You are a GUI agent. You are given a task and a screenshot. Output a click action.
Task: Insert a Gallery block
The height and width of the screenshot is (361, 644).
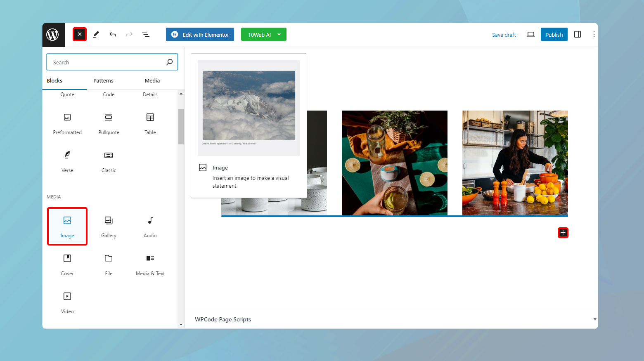click(108, 226)
